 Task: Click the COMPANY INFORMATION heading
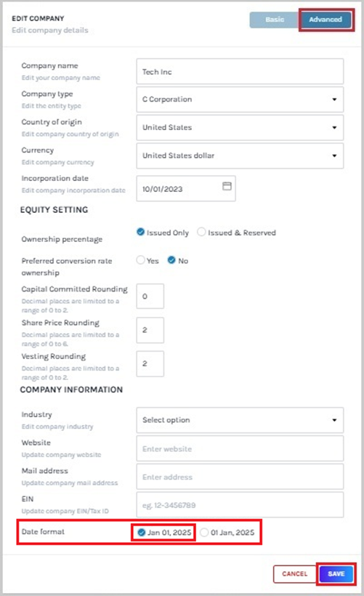71,390
